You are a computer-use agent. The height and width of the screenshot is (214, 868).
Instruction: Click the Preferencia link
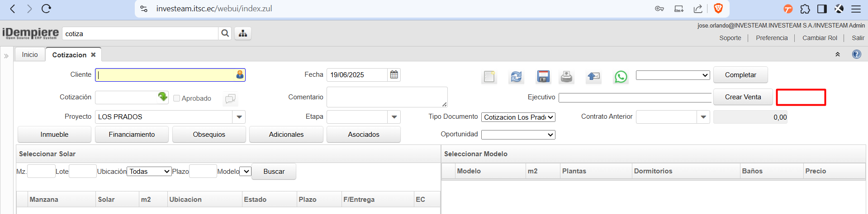tap(772, 38)
